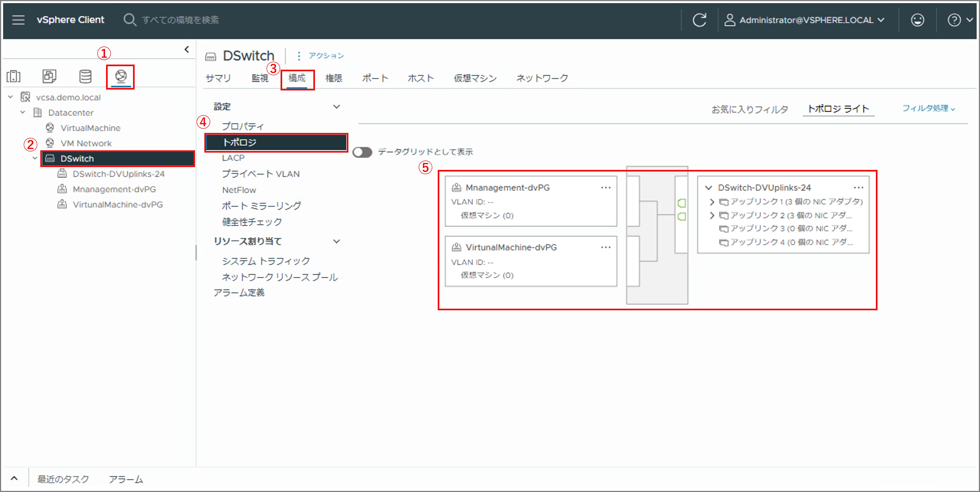
Task: Click DSwitch title switch icon
Action: click(210, 57)
